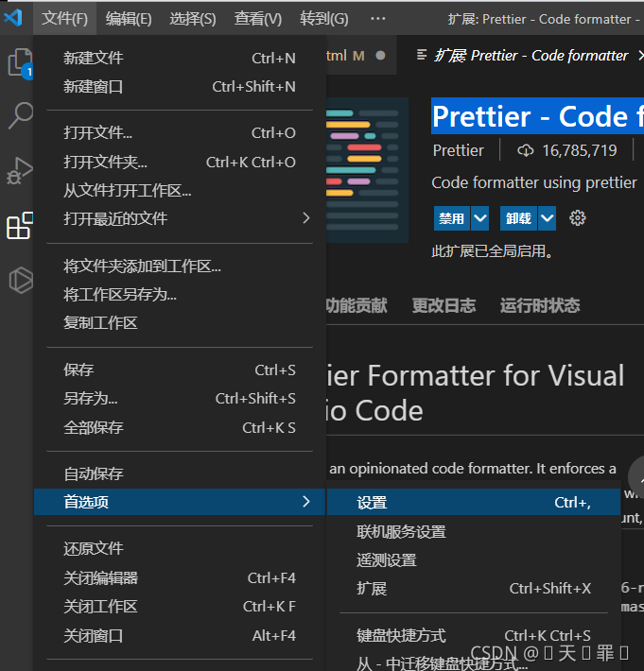Switch to the 更改日志 tab
This screenshot has width=644, height=671.
click(444, 305)
